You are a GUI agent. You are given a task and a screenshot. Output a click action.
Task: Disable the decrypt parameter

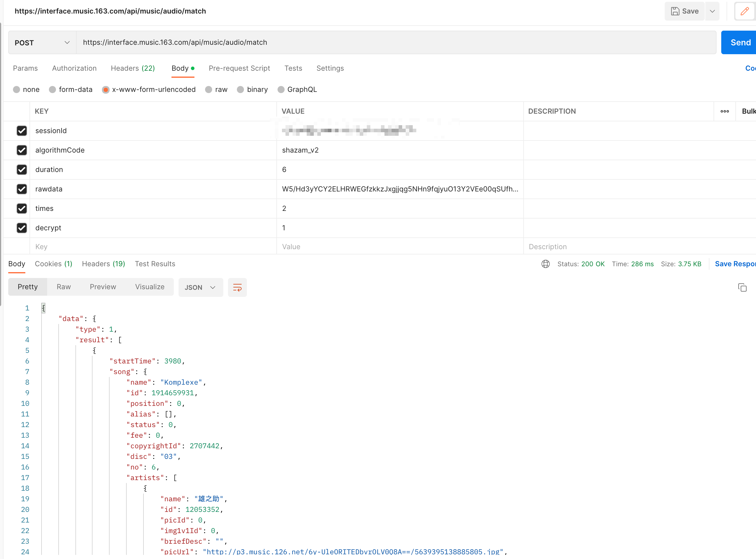[22, 228]
